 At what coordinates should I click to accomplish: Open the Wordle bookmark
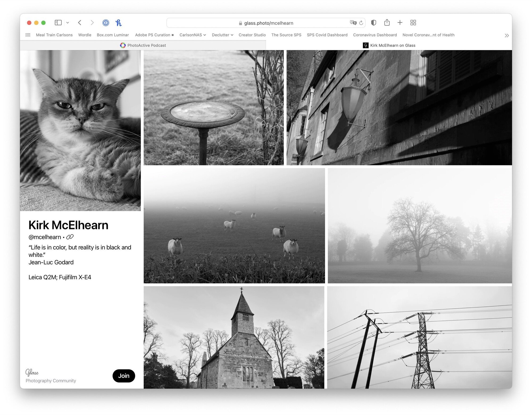pyautogui.click(x=85, y=35)
